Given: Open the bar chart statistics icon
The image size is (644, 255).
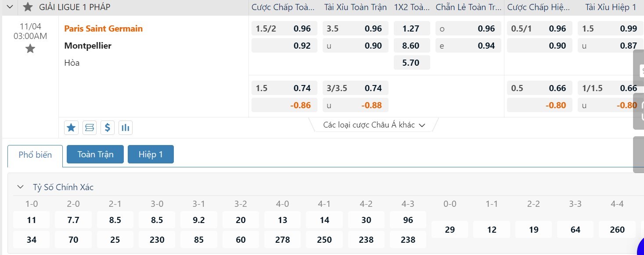Looking at the screenshot, I should point(125,127).
